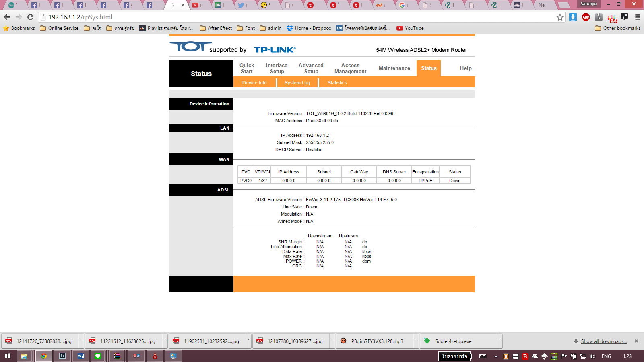Expand options arrow for fiddler4setup.exe download
Image resolution: width=644 pixels, height=362 pixels.
[x=500, y=341]
